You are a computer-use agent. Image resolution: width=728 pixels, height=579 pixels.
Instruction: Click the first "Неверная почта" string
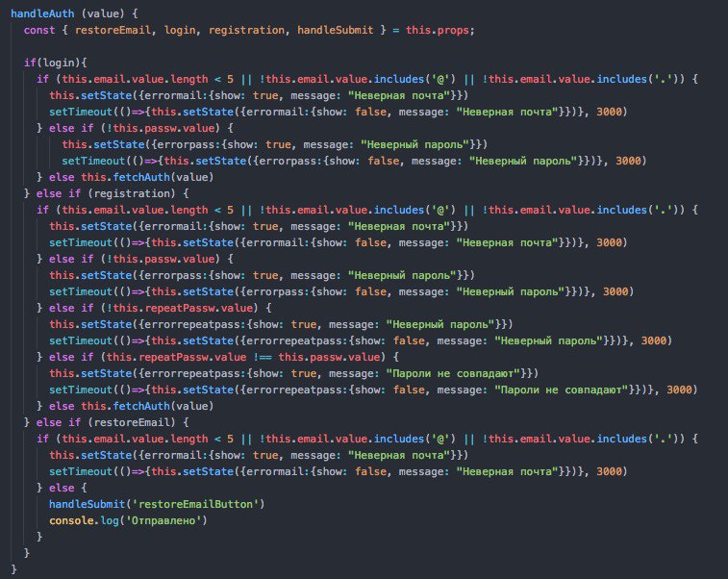pos(399,95)
